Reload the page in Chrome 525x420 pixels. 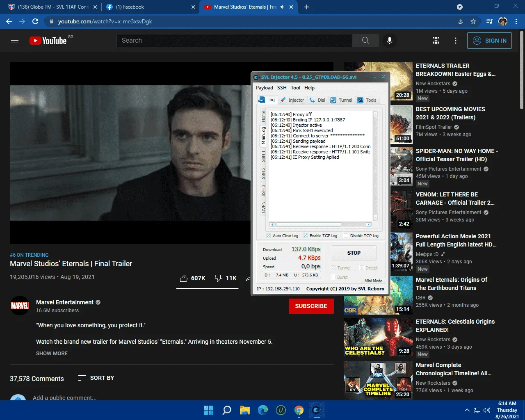point(35,21)
